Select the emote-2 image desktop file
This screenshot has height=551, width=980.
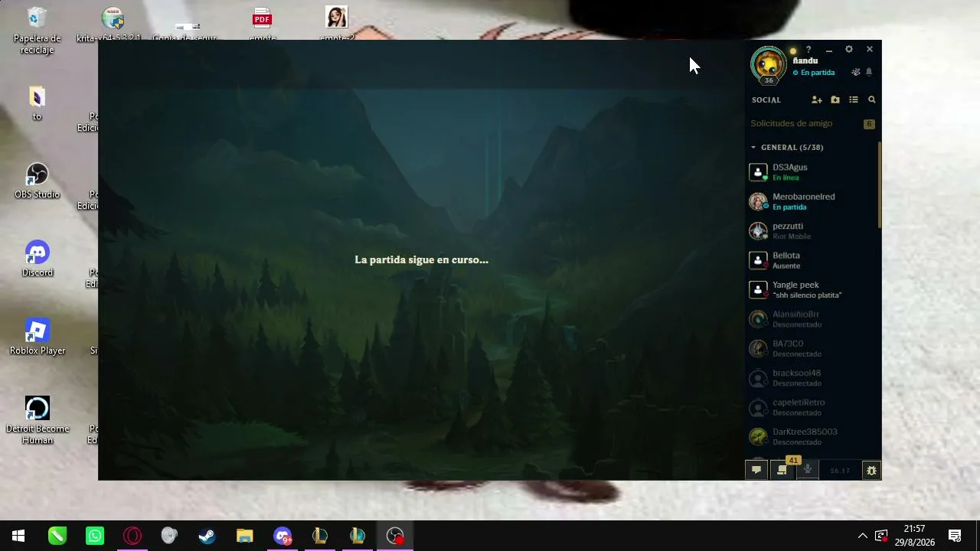337,25
